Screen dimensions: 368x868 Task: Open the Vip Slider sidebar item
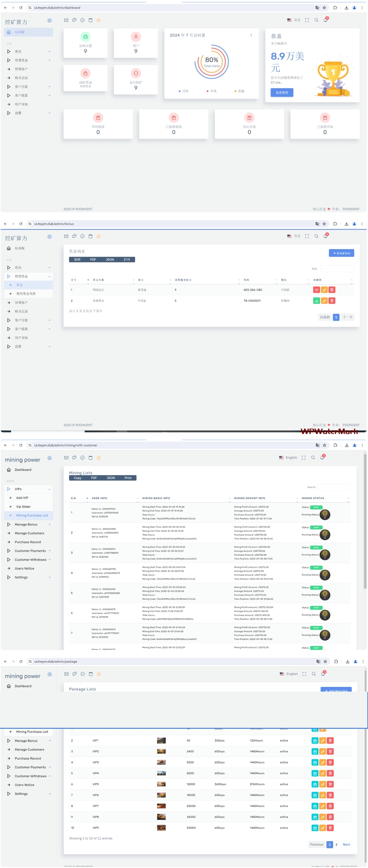click(23, 506)
